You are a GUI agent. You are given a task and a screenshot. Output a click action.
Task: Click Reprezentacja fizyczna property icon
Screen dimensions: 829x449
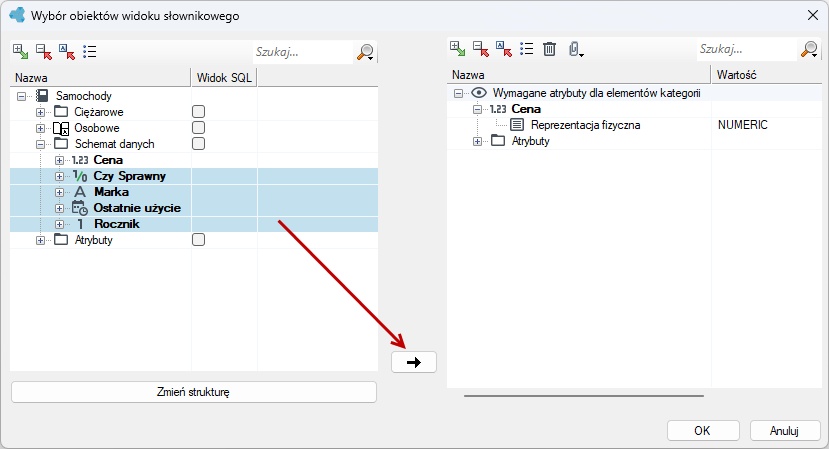[517, 125]
